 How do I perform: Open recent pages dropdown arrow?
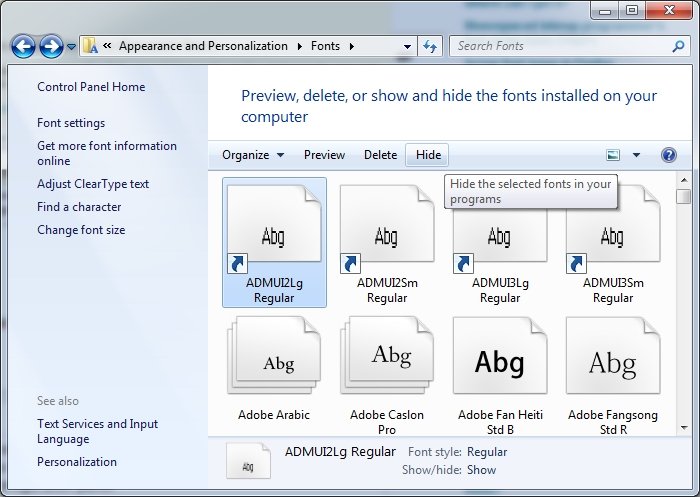(71, 46)
